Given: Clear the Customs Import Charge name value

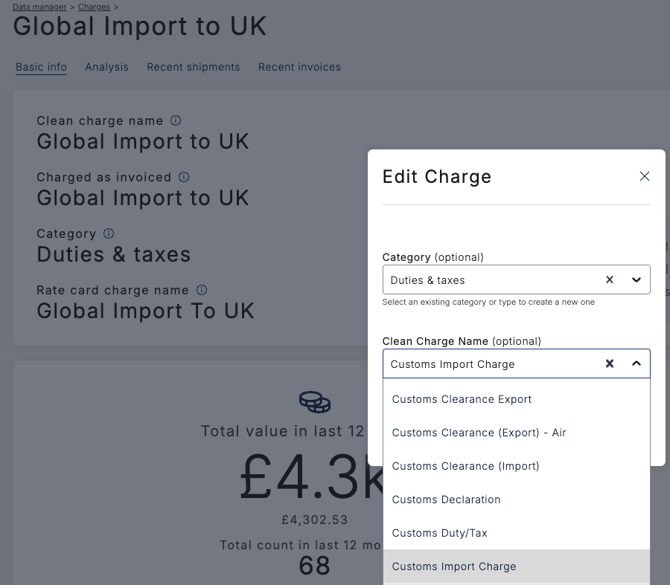Looking at the screenshot, I should pyautogui.click(x=610, y=364).
